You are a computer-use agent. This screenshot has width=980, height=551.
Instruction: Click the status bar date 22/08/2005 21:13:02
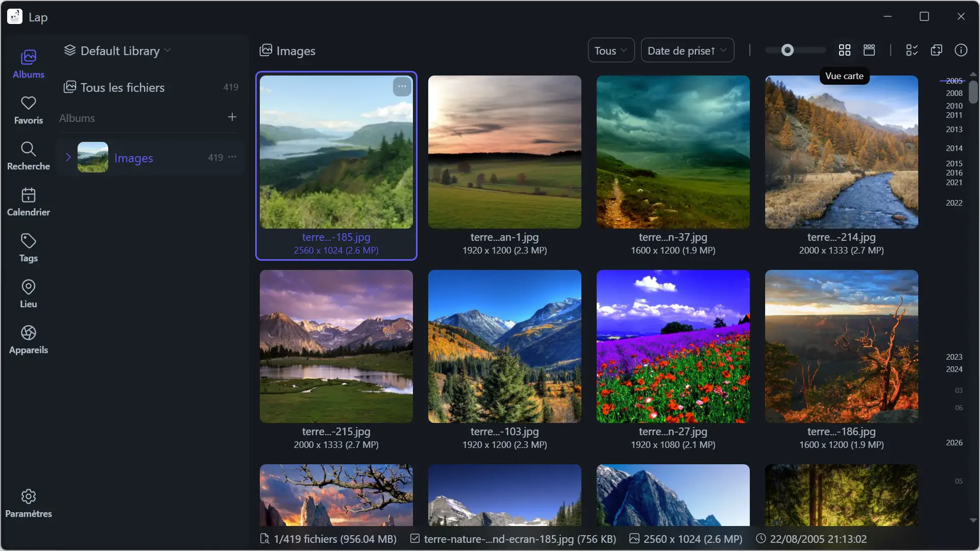pos(818,539)
